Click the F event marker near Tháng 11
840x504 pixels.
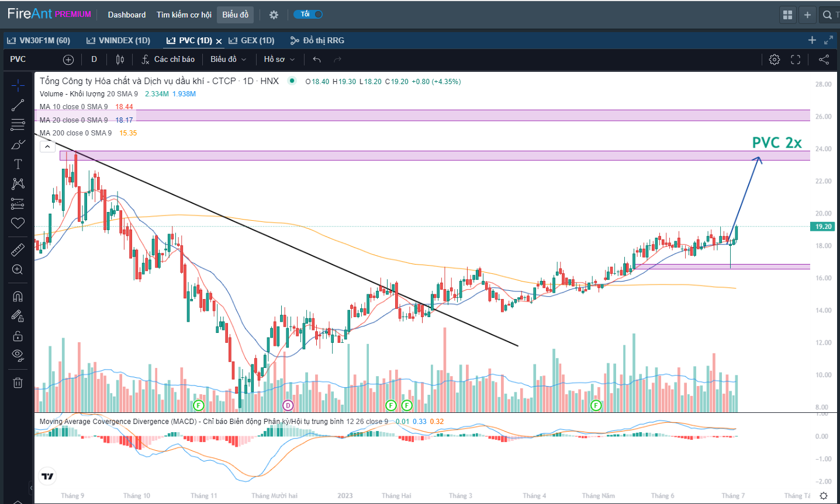tap(199, 405)
